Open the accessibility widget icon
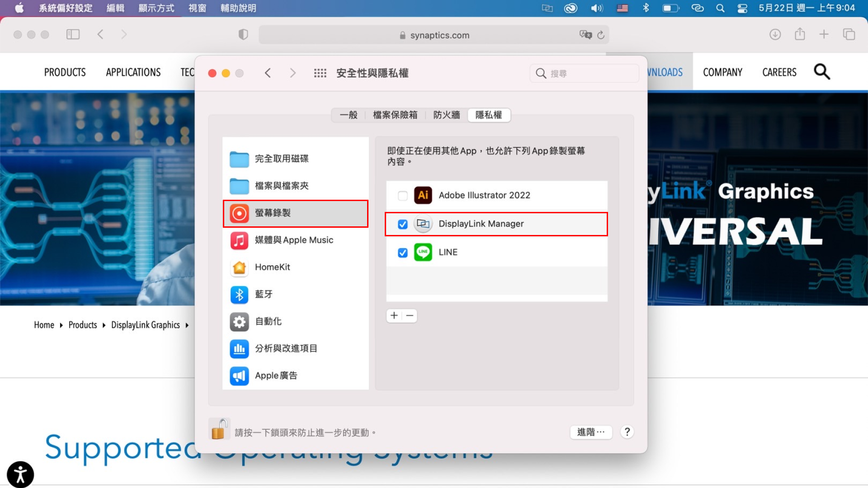Image resolution: width=868 pixels, height=488 pixels. coord(20,474)
